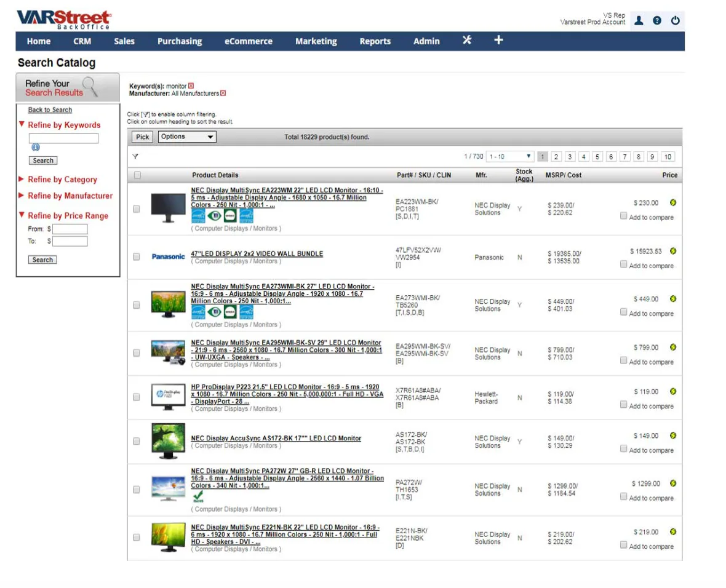
Task: Remove the monitor keyword via its red X
Action: click(x=191, y=85)
